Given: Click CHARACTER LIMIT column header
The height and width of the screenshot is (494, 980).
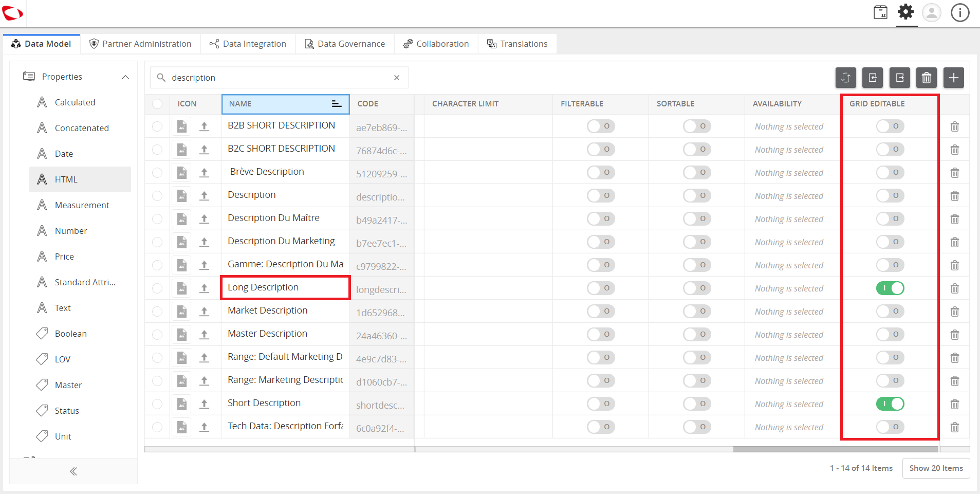Looking at the screenshot, I should click(488, 104).
